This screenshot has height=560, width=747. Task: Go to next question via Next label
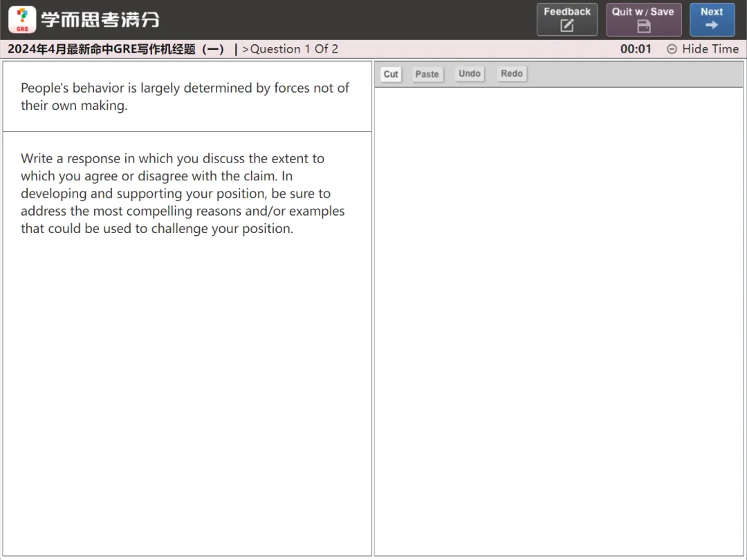(x=712, y=12)
